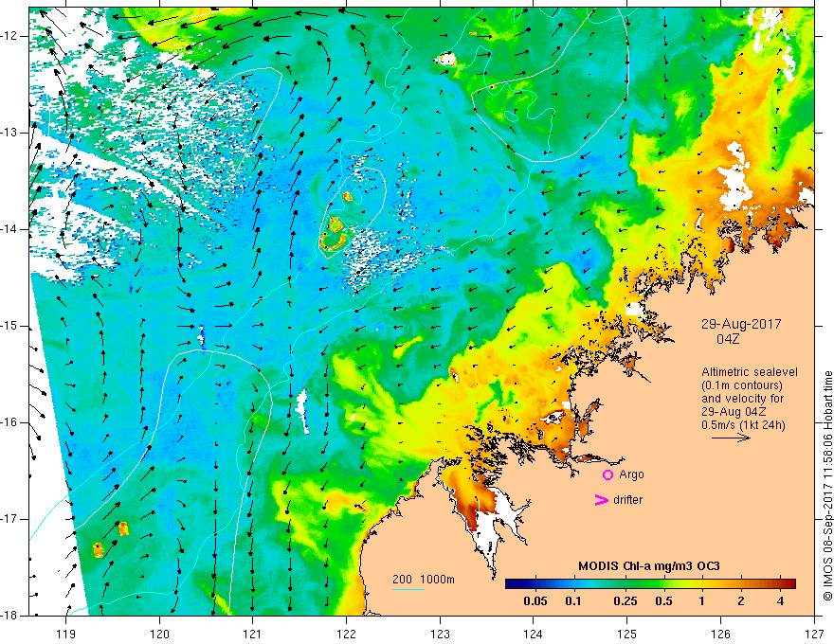834x644 pixels.
Task: Click the '29-Aug-2017' date text
Action: point(741,324)
